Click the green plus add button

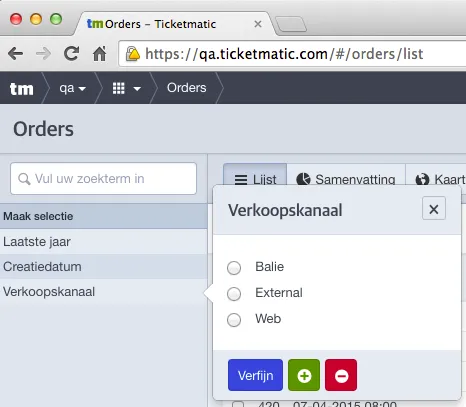[304, 375]
